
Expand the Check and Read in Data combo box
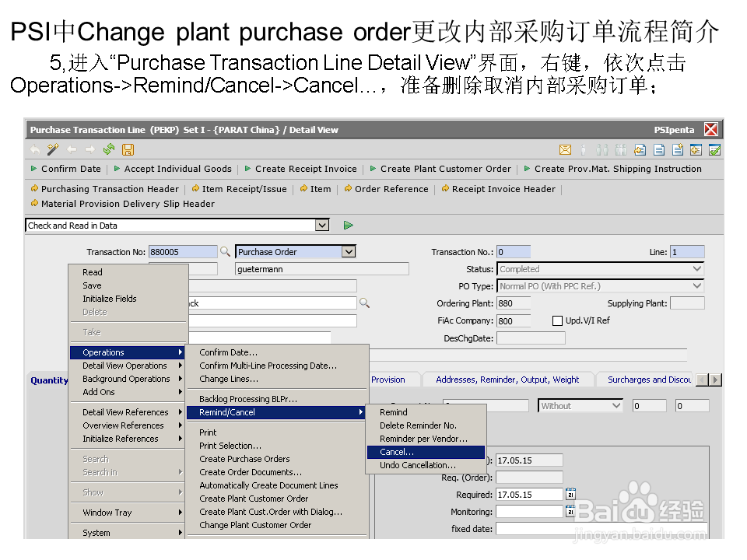(x=321, y=224)
